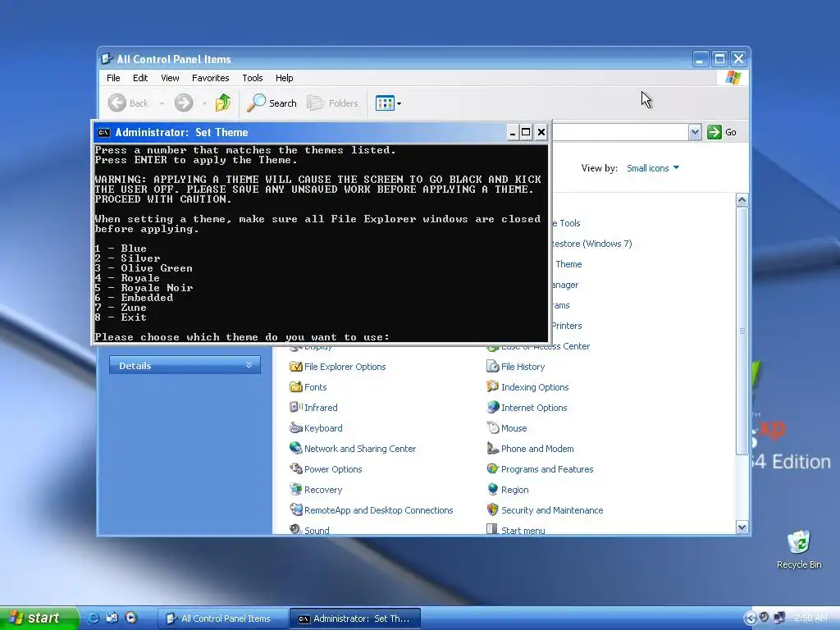This screenshot has height=630, width=840.
Task: Open the Help menu
Action: click(284, 78)
